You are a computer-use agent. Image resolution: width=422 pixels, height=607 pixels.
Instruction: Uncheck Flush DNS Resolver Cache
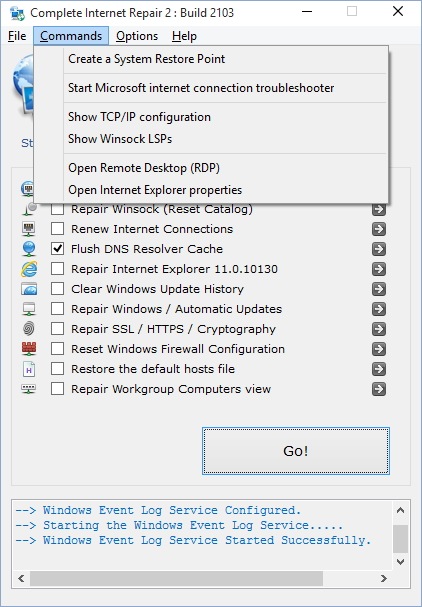pos(58,249)
